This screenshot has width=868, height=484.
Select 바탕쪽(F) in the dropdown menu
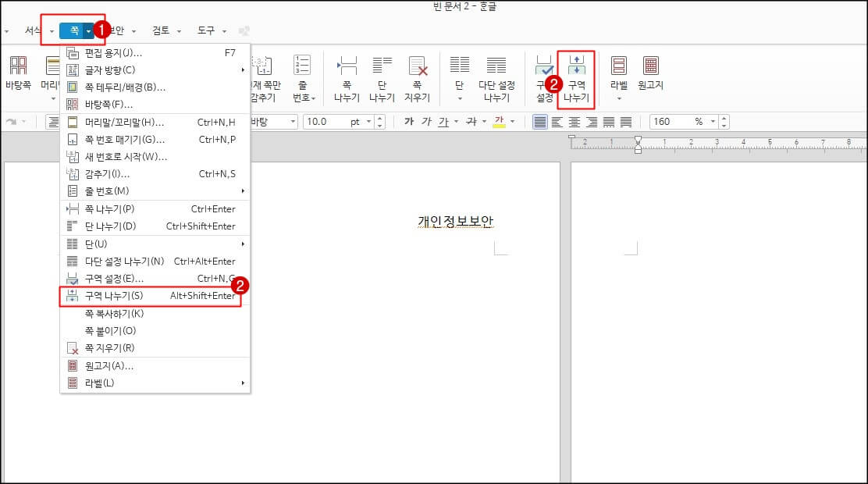pyautogui.click(x=155, y=105)
